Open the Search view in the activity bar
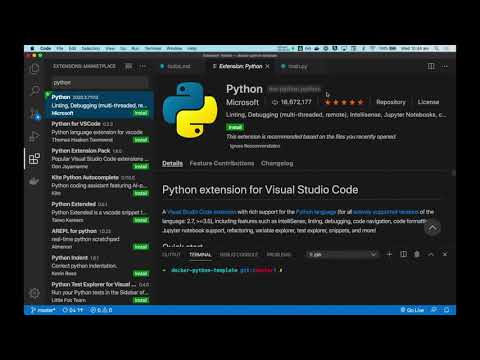The image size is (480, 360). (x=34, y=90)
